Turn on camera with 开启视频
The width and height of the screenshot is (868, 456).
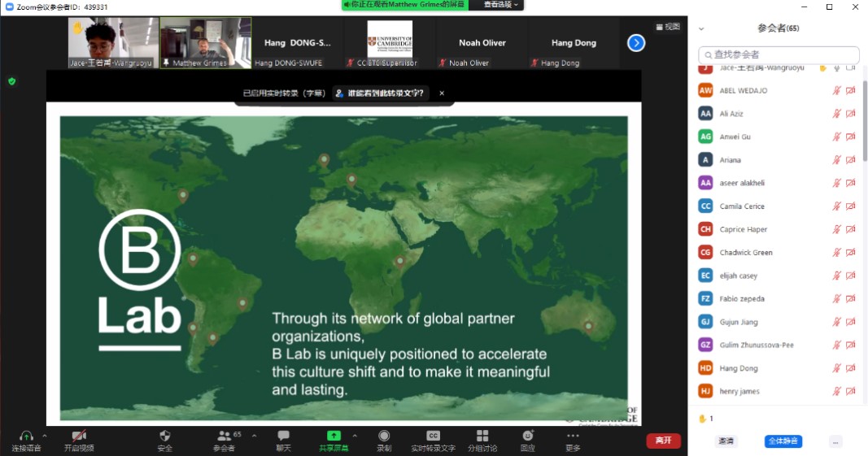(79, 436)
